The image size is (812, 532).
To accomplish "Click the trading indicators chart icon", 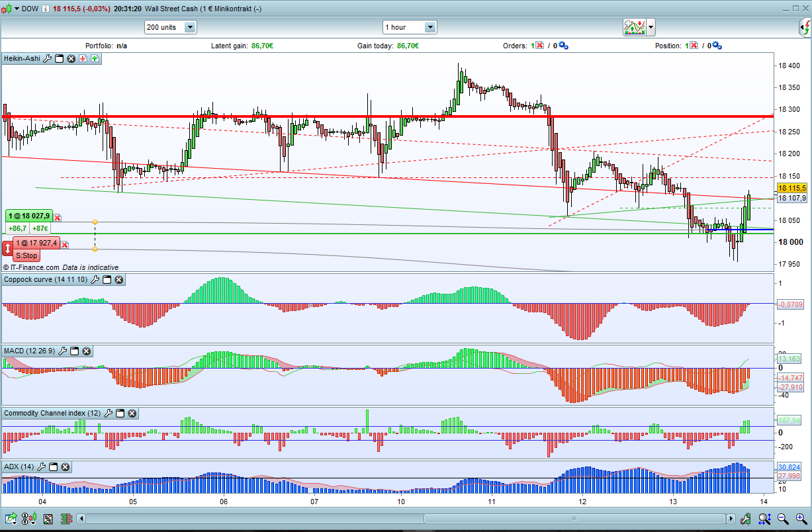I will click(x=634, y=27).
